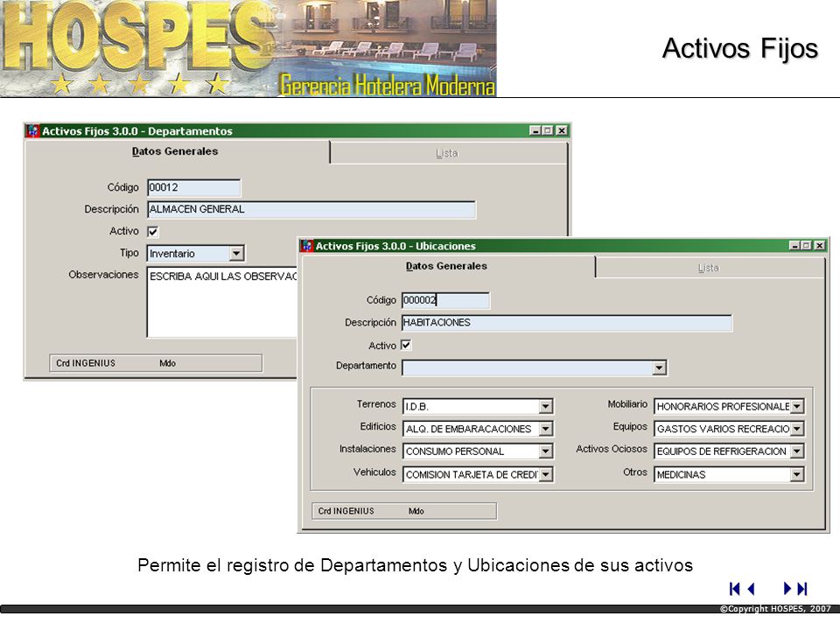Screen dimensions: 840x630
Task: Switch to Lista tab in Departamentos
Action: coord(447,153)
